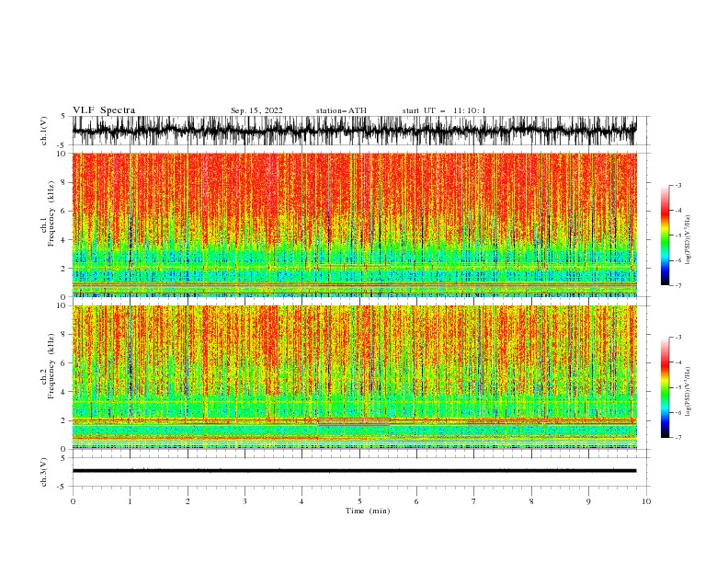The image size is (728, 563).
Task: Click the ch.1 spectrogram panel
Action: 354,224
